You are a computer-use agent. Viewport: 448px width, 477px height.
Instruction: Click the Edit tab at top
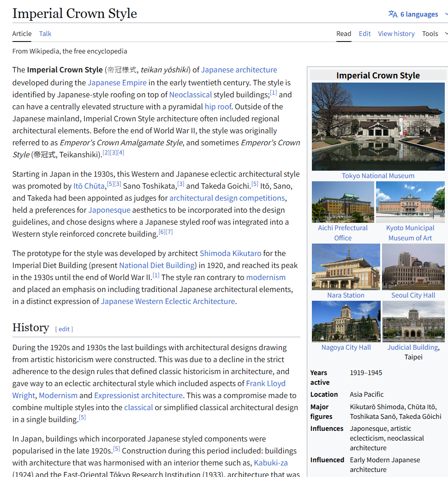364,34
